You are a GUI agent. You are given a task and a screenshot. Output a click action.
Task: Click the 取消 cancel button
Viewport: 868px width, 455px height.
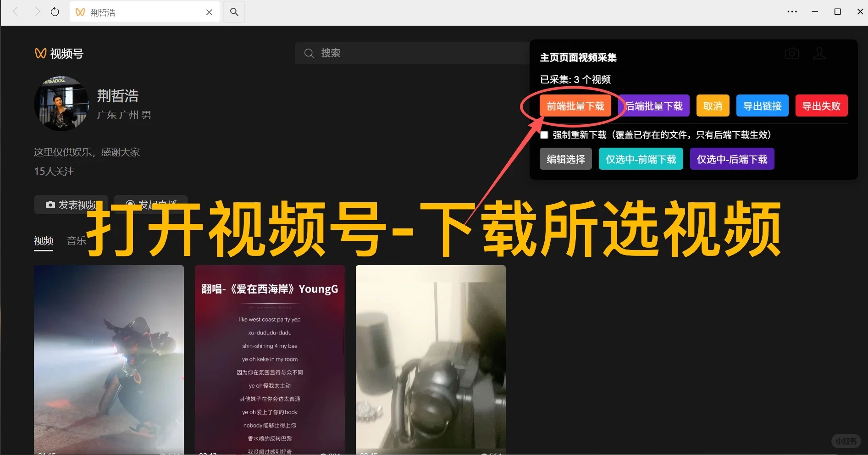point(713,105)
